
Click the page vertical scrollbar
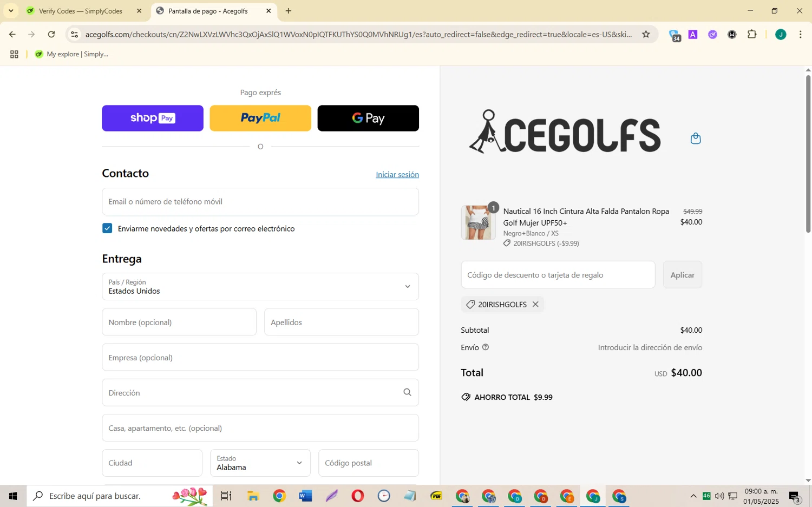(808, 154)
